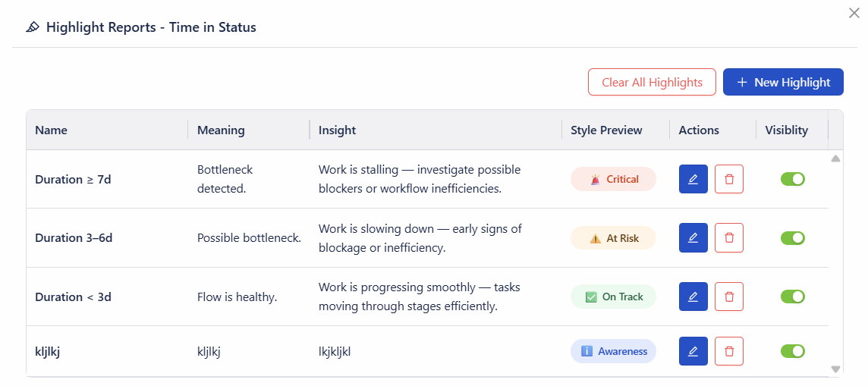The height and width of the screenshot is (386, 868).
Task: Toggle visibility for Duration ≥ 7d
Action: pyautogui.click(x=792, y=179)
